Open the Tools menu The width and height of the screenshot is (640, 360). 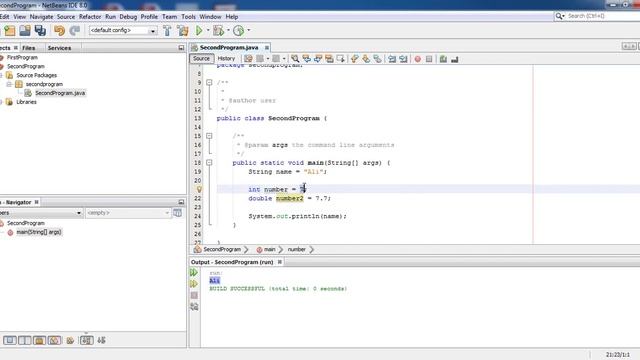[188, 17]
